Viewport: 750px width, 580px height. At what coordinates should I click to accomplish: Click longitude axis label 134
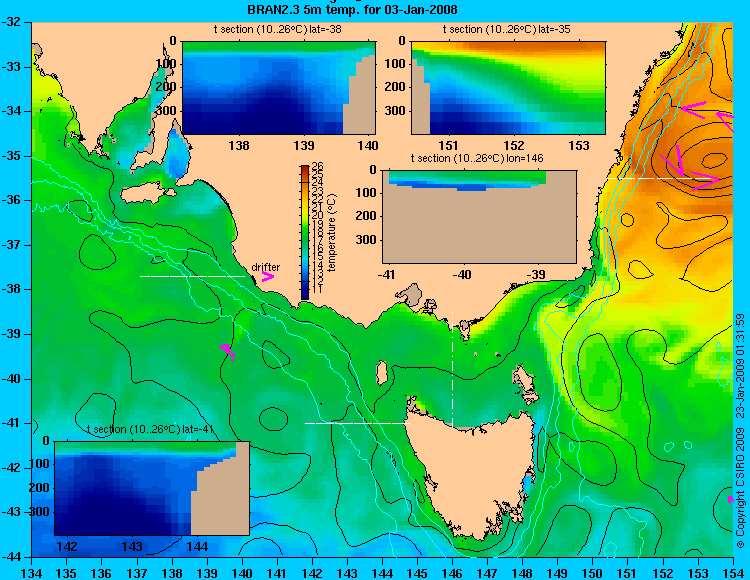(32, 573)
